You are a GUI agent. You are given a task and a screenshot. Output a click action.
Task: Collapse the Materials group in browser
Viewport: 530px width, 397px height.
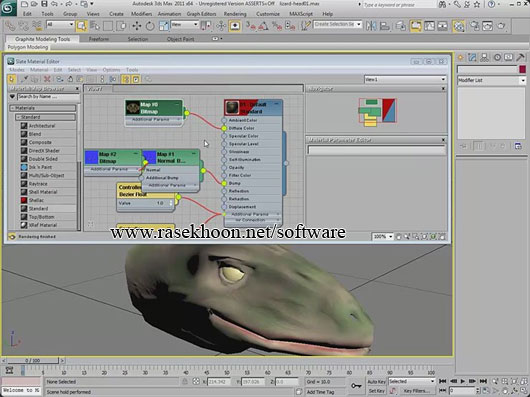point(43,108)
